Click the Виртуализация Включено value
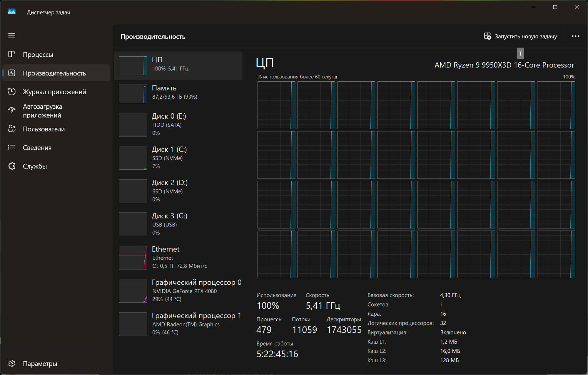The image size is (588, 375). click(x=453, y=332)
